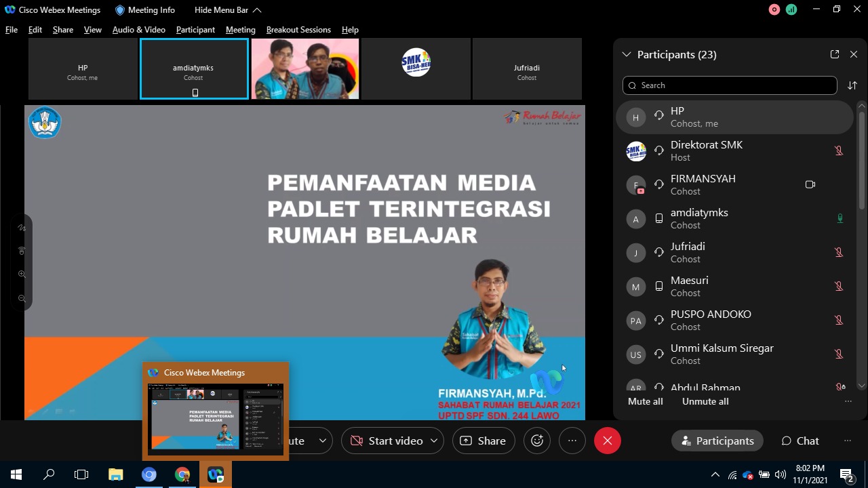
Task: Open the Chat panel
Action: click(x=800, y=441)
